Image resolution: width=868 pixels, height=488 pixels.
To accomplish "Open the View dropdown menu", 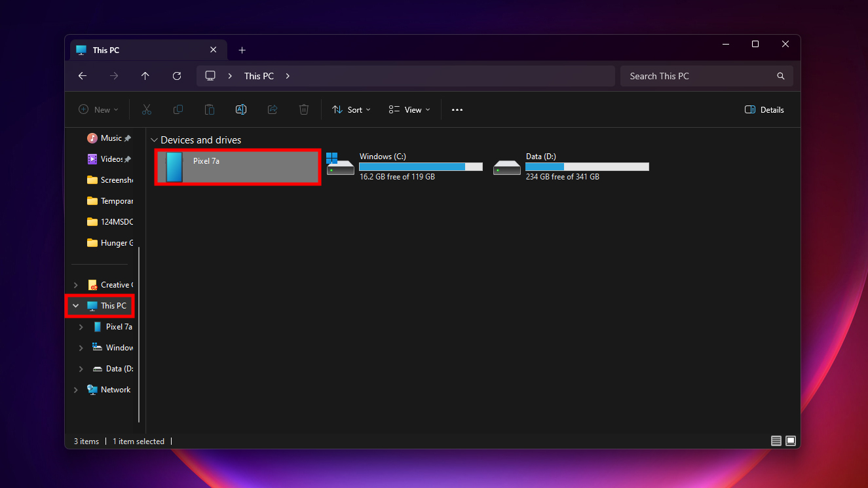I will [409, 110].
